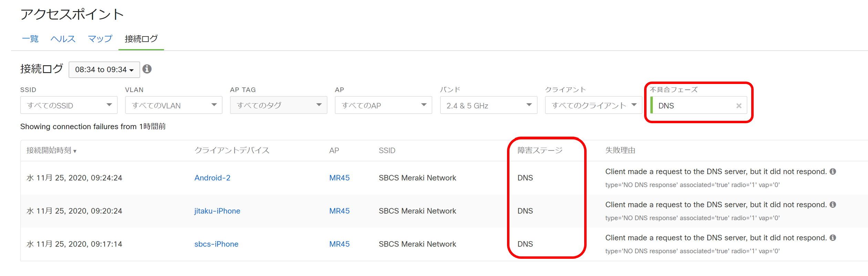The height and width of the screenshot is (276, 868).
Task: Open the AP TAG filter dropdown
Action: [279, 105]
